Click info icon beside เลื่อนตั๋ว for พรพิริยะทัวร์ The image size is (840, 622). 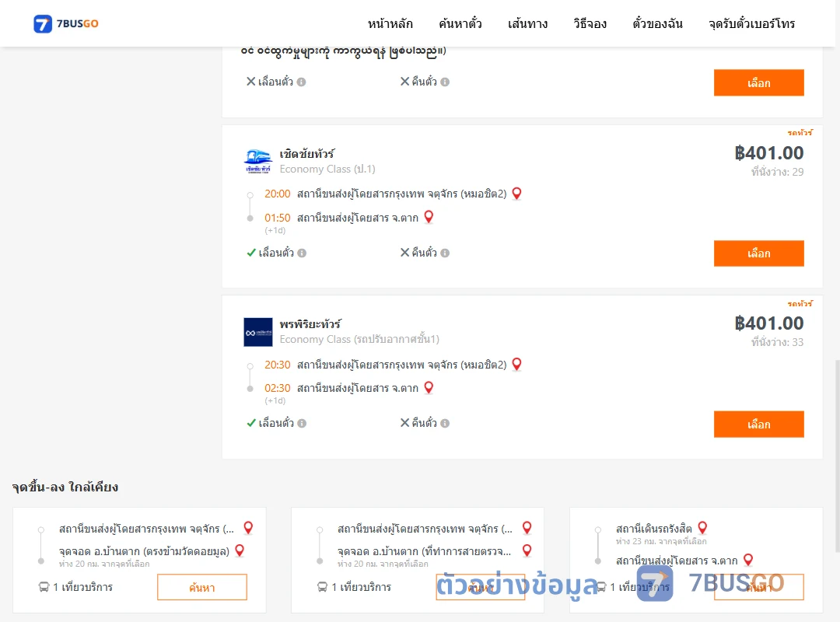click(302, 423)
